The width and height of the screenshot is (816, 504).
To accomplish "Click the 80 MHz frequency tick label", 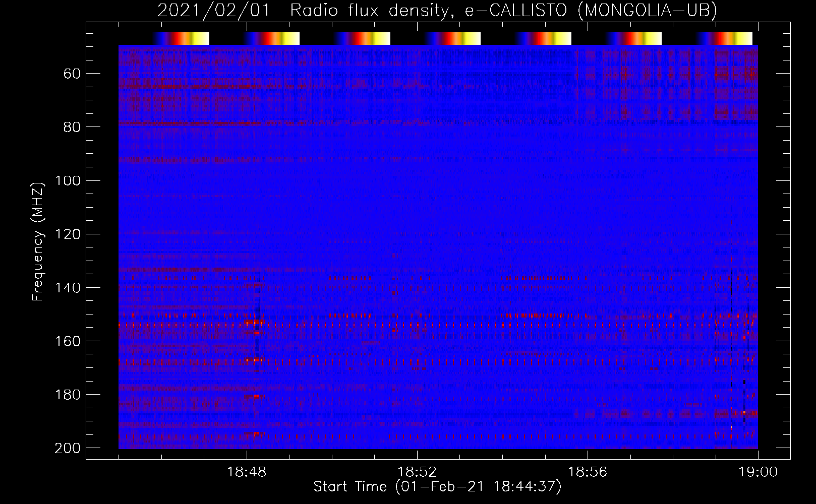I will (72, 127).
